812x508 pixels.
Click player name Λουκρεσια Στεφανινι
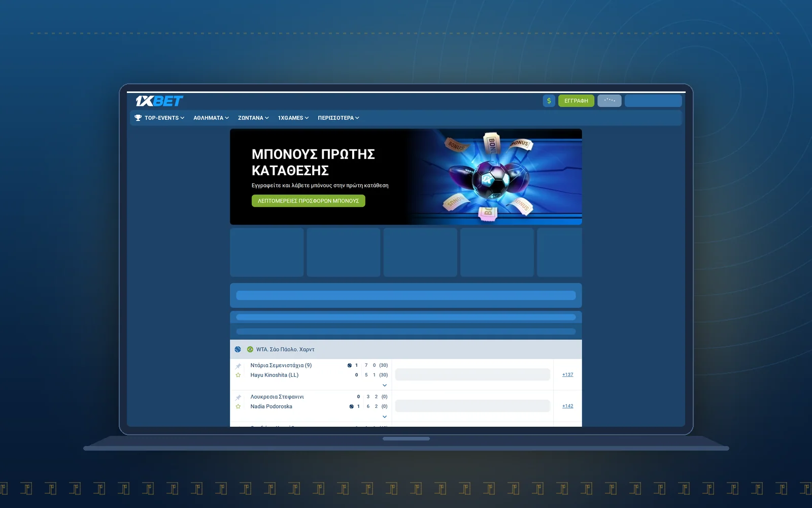tap(277, 397)
